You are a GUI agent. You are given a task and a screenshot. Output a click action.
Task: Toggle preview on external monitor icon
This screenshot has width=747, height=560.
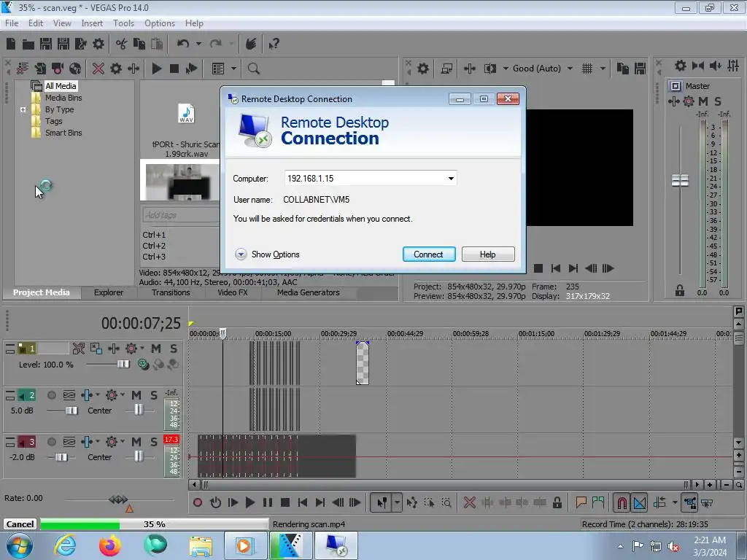click(x=446, y=69)
